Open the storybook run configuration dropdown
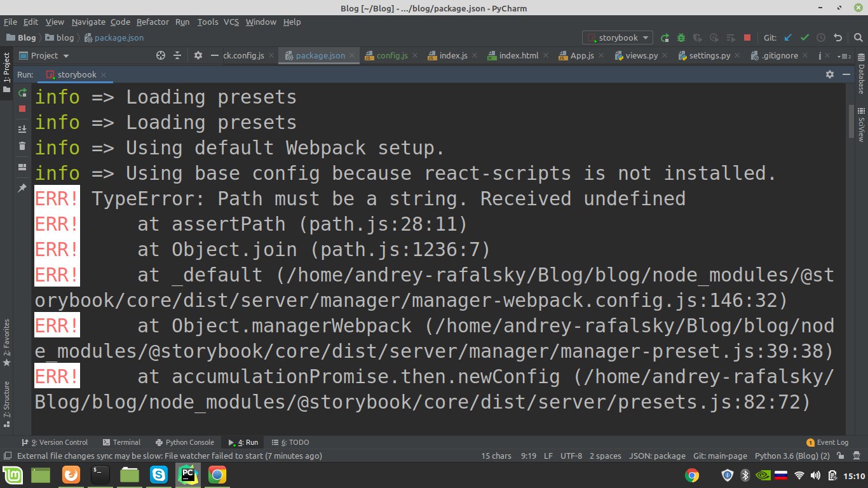 tap(618, 38)
